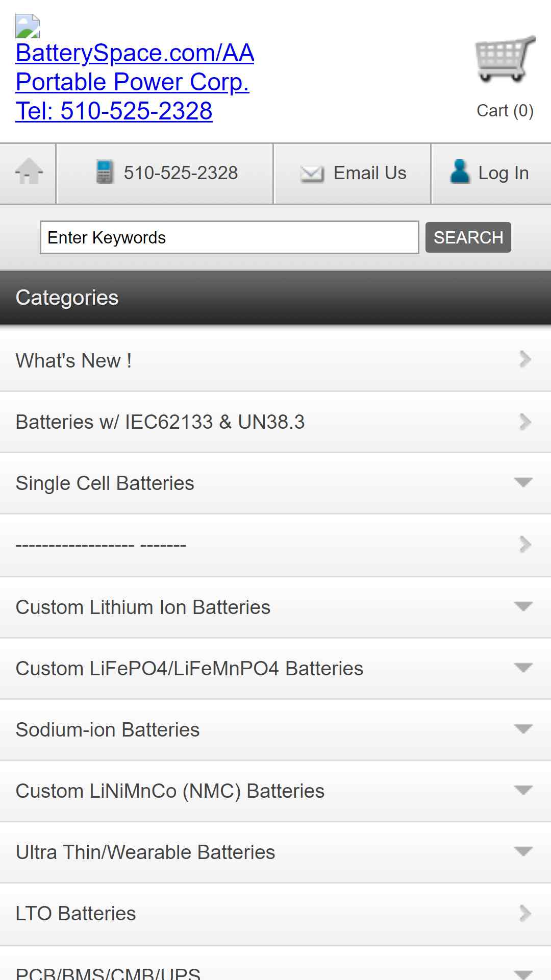Expand Single Cell Batteries category
The height and width of the screenshot is (980, 551).
(x=523, y=482)
